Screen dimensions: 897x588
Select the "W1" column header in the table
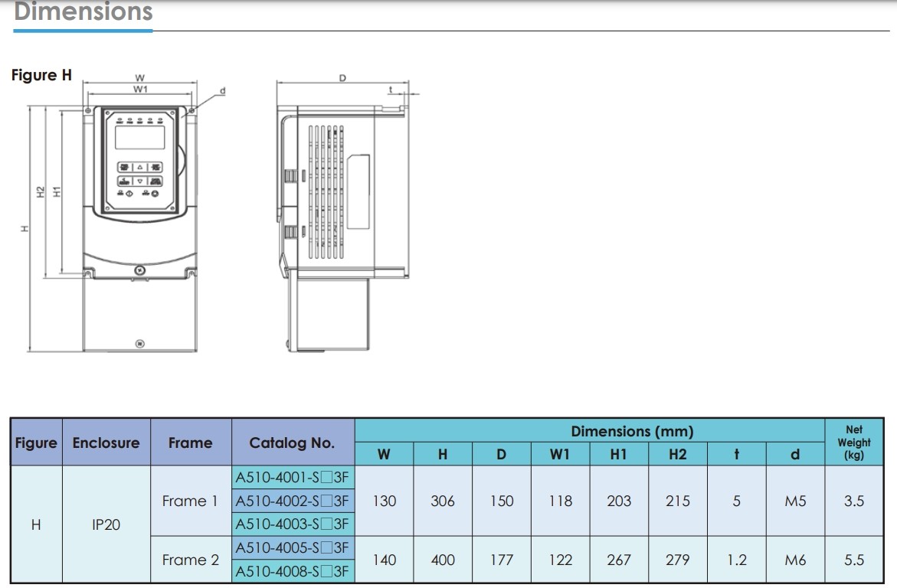point(560,454)
